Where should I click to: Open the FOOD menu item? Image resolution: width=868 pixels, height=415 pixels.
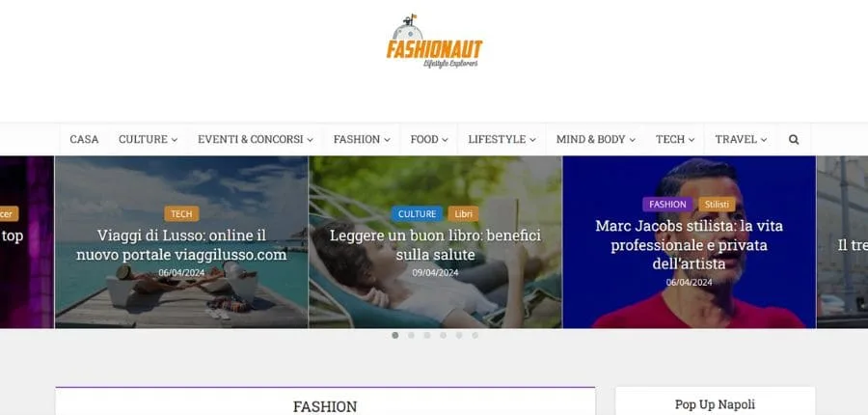429,140
